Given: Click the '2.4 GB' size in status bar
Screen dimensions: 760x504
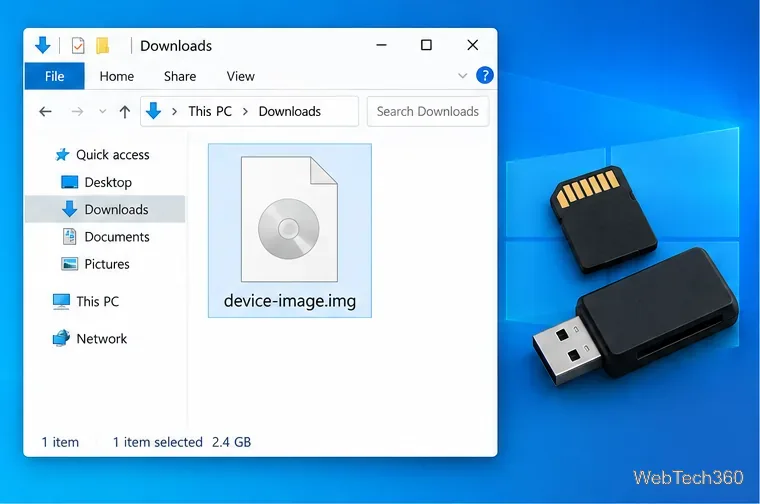Looking at the screenshot, I should click(231, 442).
